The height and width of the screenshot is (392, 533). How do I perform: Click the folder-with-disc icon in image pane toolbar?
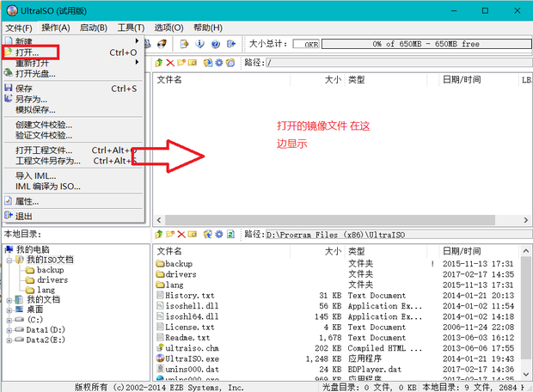230,63
